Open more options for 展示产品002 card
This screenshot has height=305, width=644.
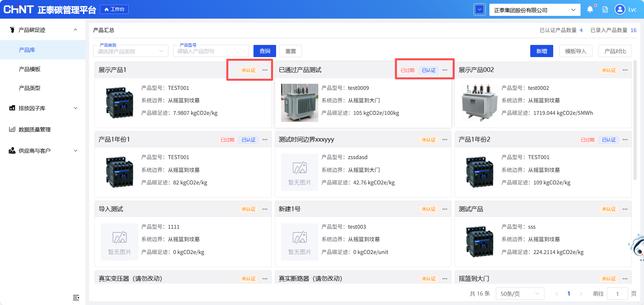[x=625, y=70]
